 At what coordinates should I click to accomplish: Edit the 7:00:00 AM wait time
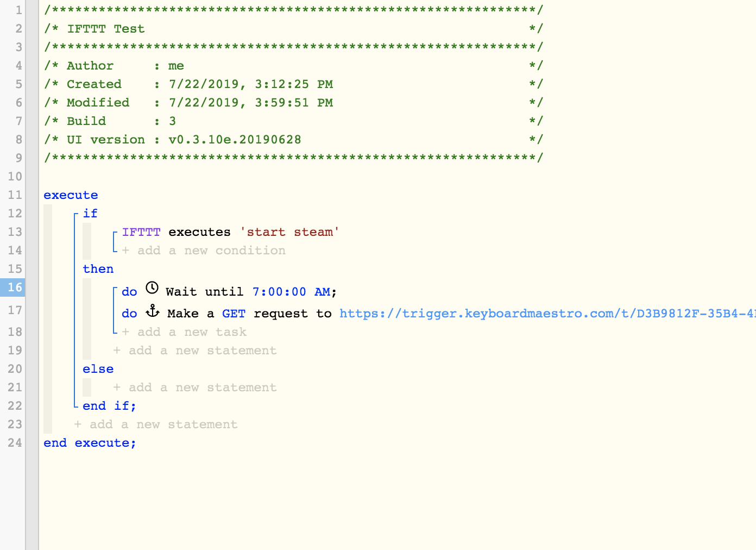[292, 292]
